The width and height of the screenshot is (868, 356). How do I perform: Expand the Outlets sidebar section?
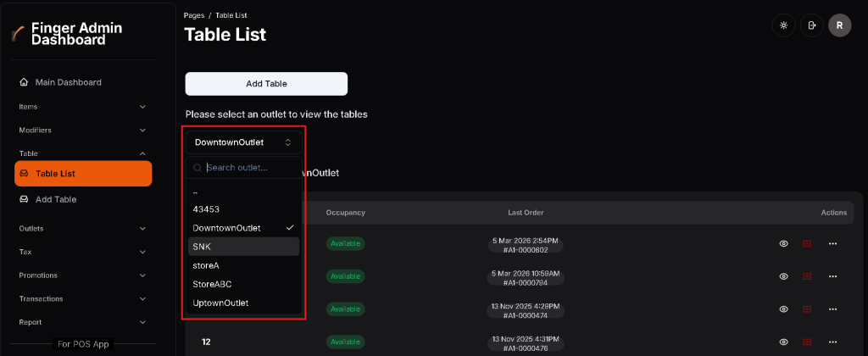[142, 228]
